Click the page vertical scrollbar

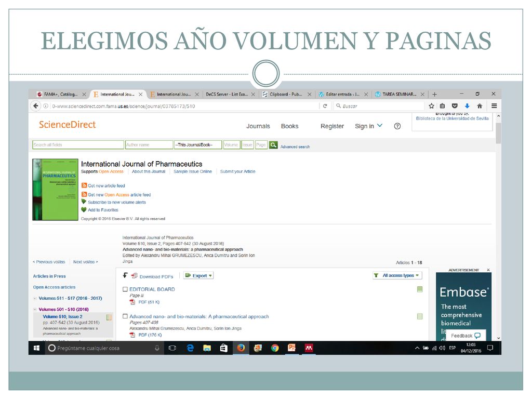[x=498, y=134]
